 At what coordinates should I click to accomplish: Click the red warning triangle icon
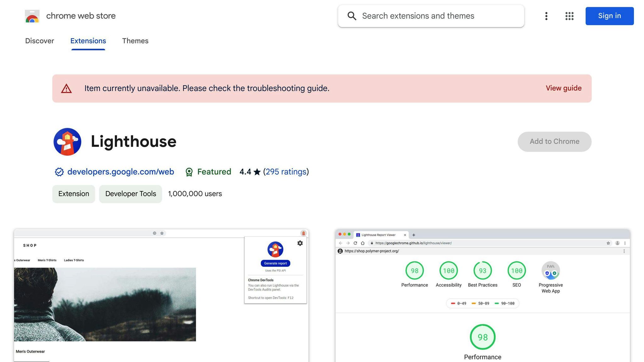point(66,89)
